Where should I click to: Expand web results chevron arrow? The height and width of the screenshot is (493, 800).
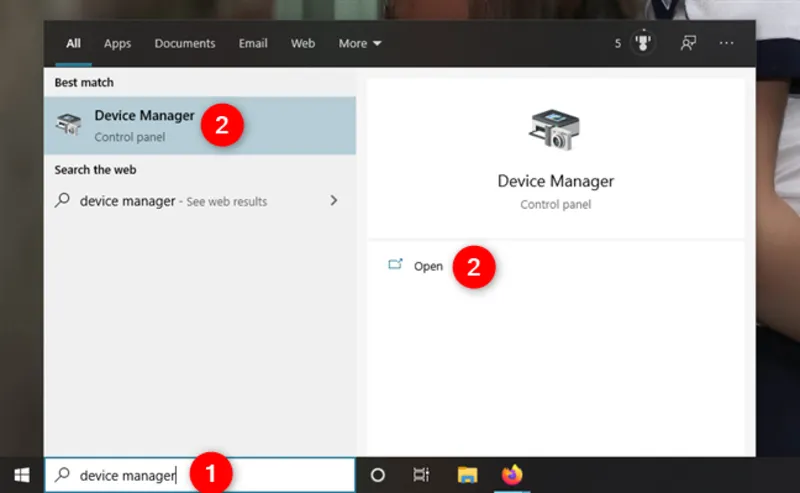click(334, 200)
